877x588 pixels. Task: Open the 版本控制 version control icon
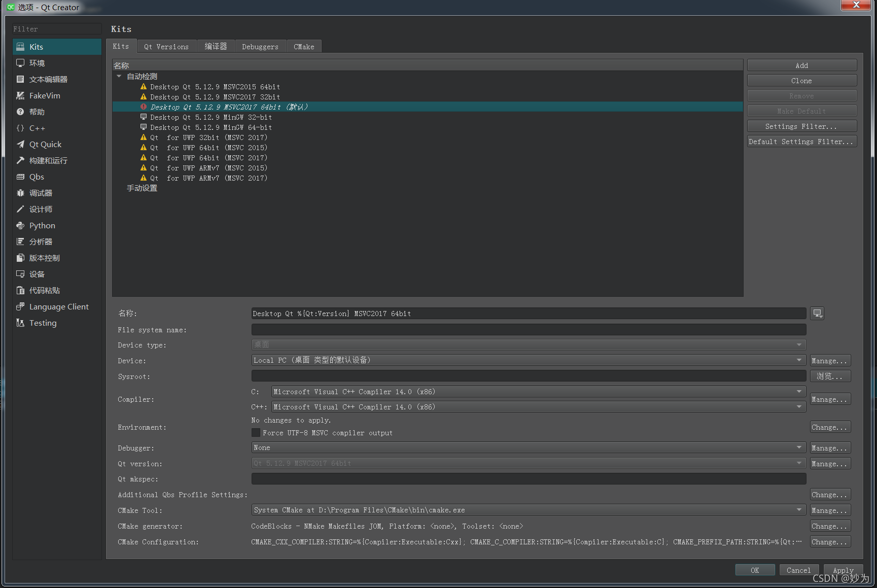(x=20, y=258)
